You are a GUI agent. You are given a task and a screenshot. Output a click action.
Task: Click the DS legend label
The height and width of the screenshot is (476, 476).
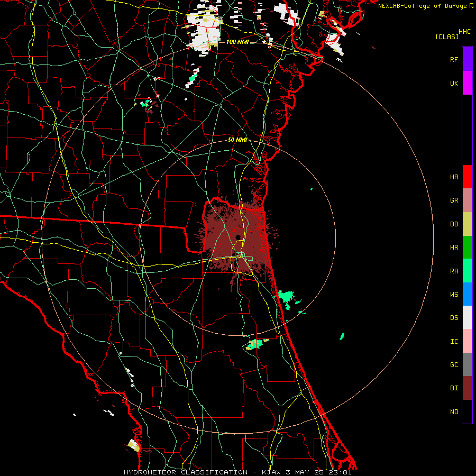454,317
